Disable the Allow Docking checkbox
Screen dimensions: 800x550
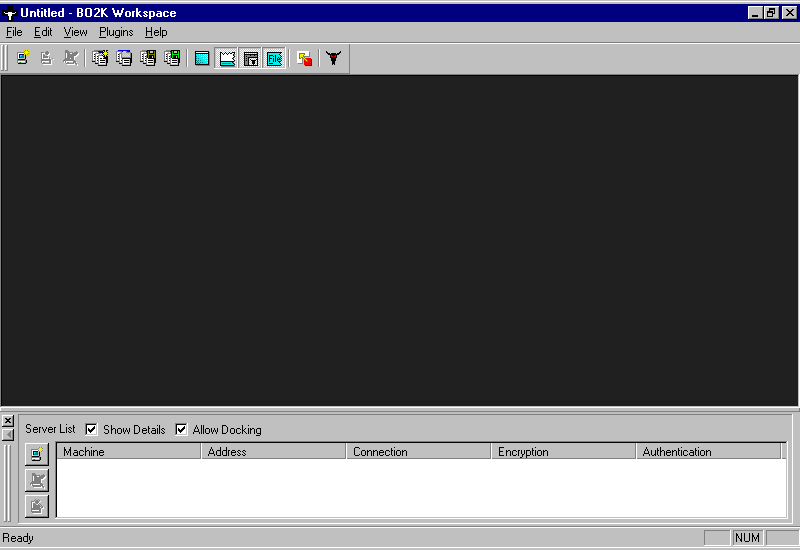point(181,430)
